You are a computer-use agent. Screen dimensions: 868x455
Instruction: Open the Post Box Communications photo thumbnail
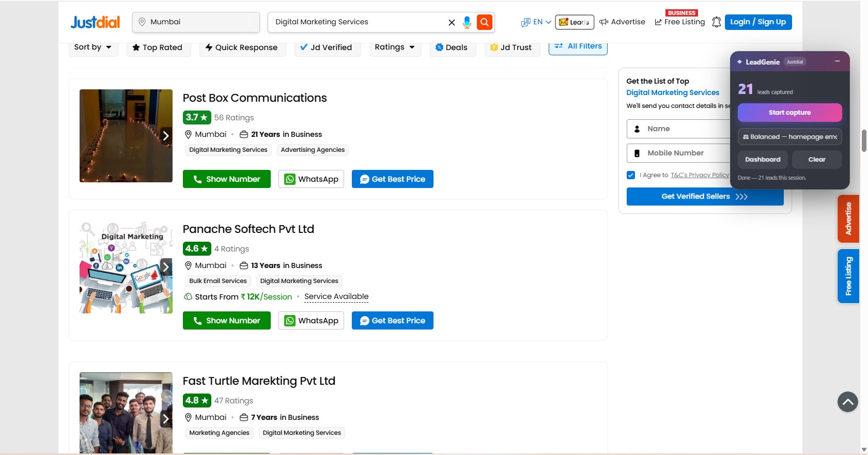click(x=126, y=136)
